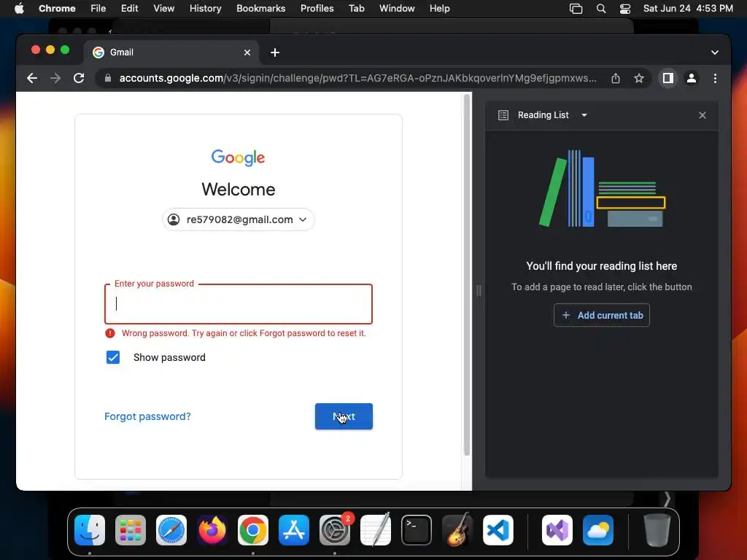
Task: Toggle the side panel icon in toolbar
Action: 668,78
